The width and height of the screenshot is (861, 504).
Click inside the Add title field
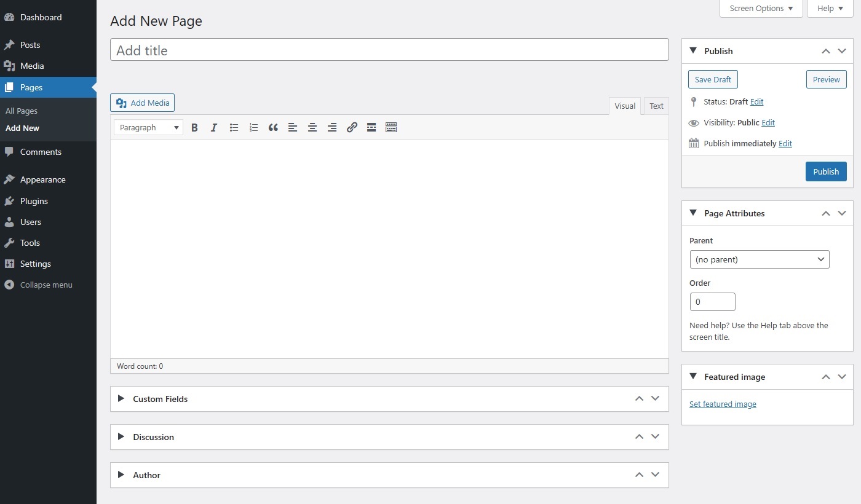click(x=389, y=50)
